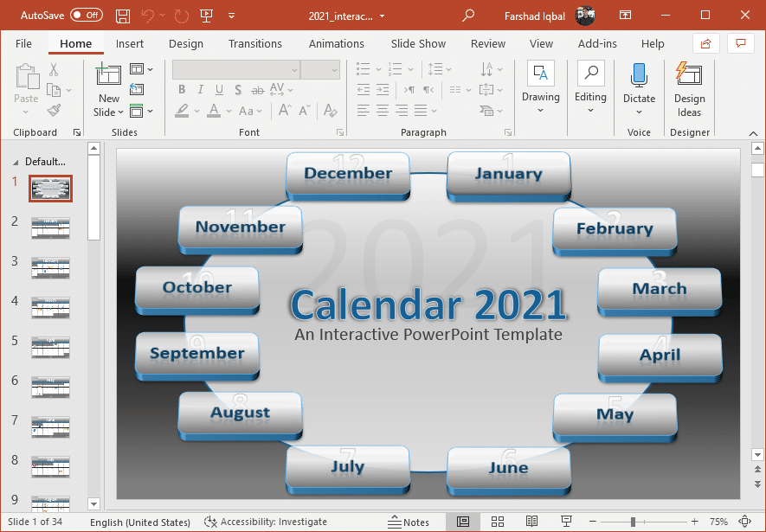Switch to the Transitions tab
The image size is (766, 532).
coord(255,43)
